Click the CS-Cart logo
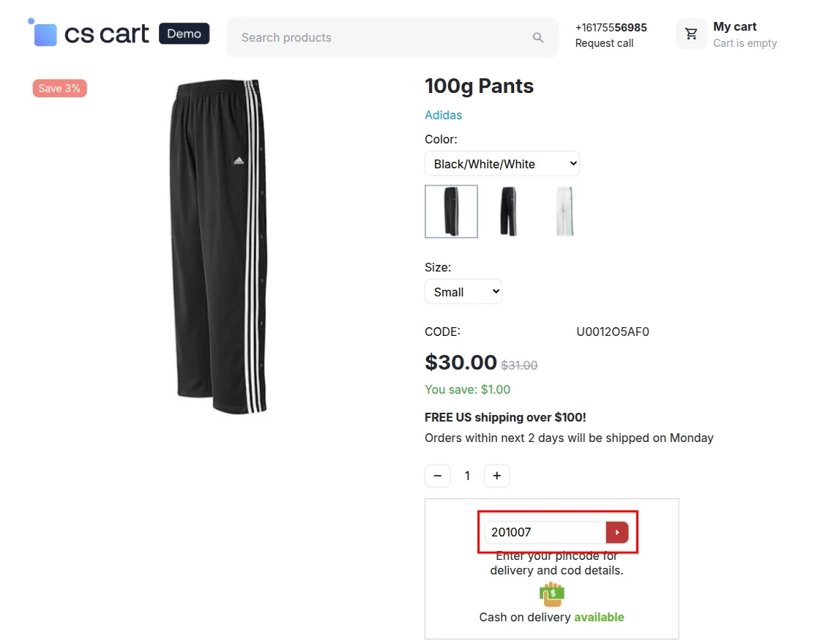 [x=88, y=33]
